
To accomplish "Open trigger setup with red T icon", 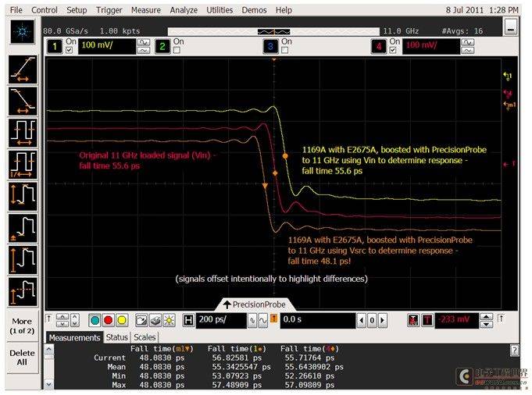I will tap(427, 320).
